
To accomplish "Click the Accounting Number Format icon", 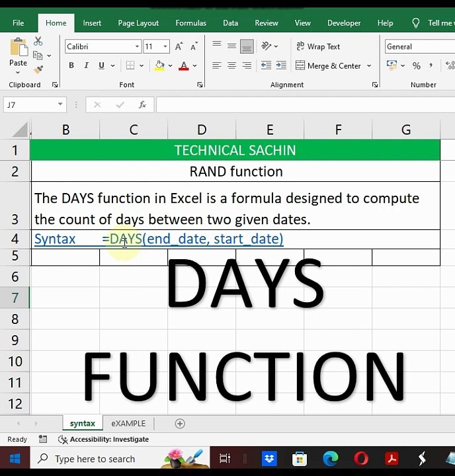I will coord(392,65).
